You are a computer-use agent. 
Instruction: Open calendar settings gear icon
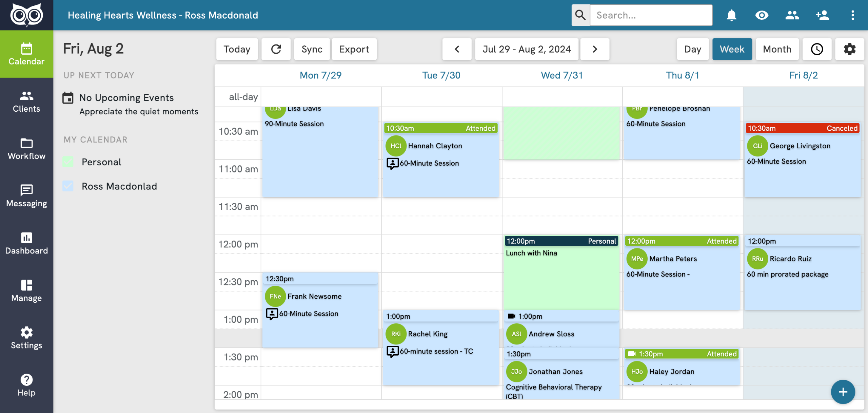coord(849,49)
